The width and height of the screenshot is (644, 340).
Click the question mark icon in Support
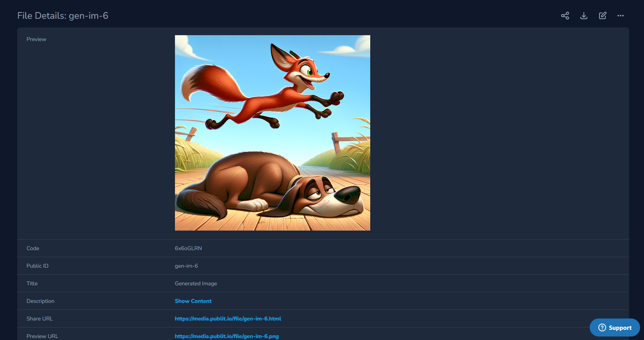pos(602,327)
